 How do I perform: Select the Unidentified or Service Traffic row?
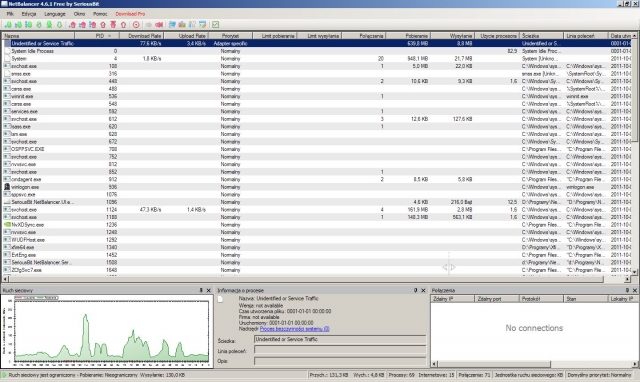pyautogui.click(x=316, y=43)
